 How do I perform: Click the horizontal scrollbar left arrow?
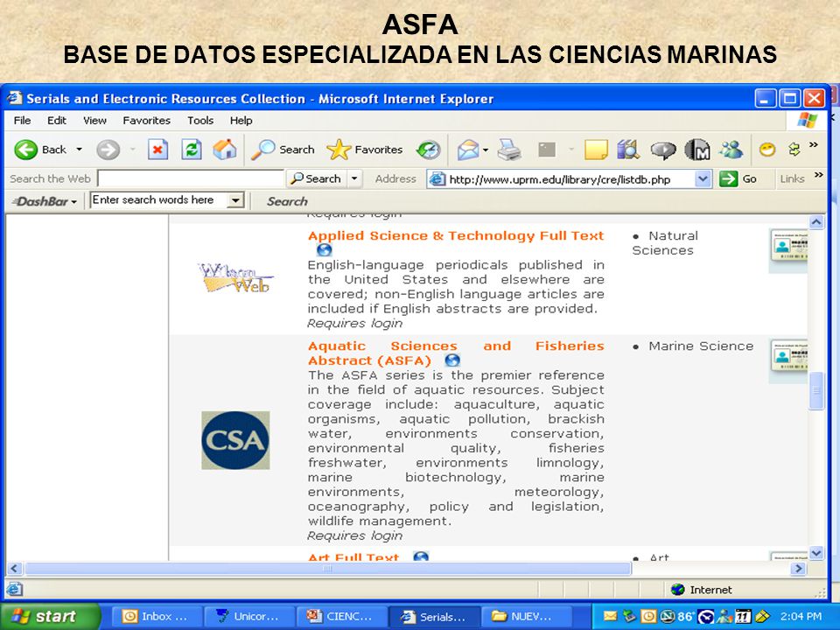click(x=15, y=569)
